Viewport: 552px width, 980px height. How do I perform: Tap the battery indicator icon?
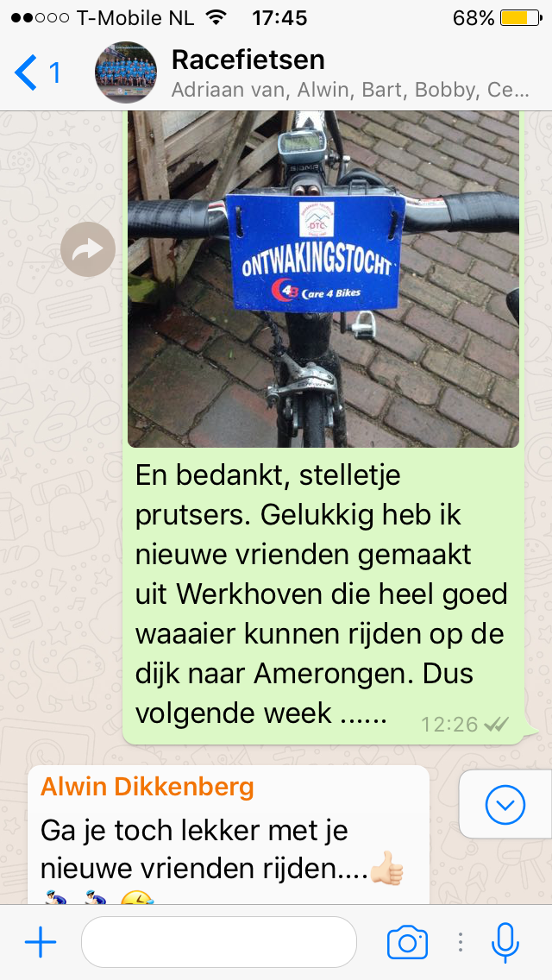point(521,18)
